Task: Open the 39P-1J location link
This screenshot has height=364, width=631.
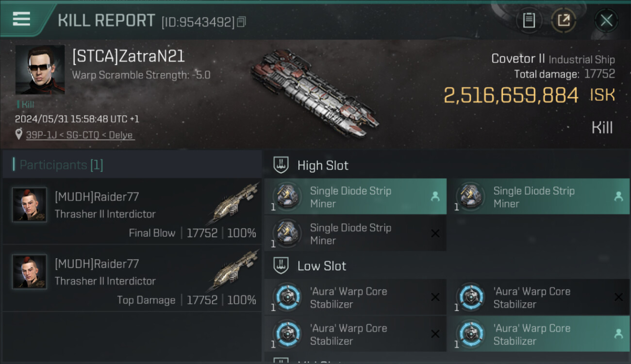Action: pos(80,135)
